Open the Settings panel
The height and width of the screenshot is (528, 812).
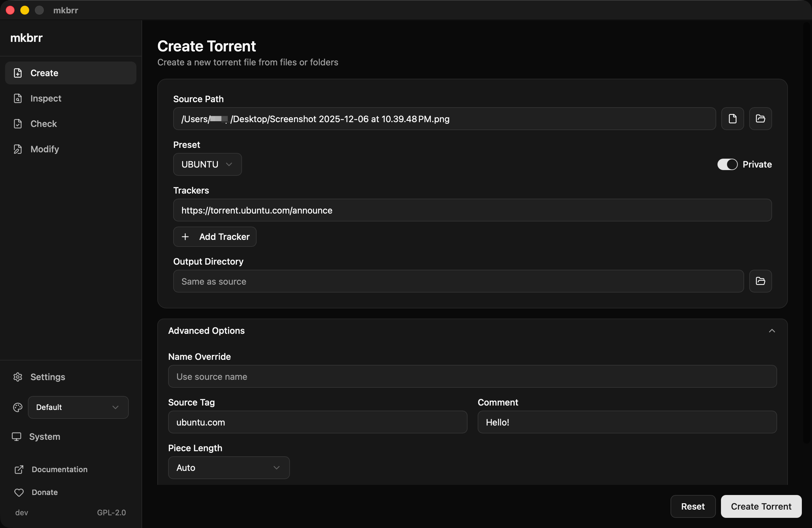pos(48,377)
